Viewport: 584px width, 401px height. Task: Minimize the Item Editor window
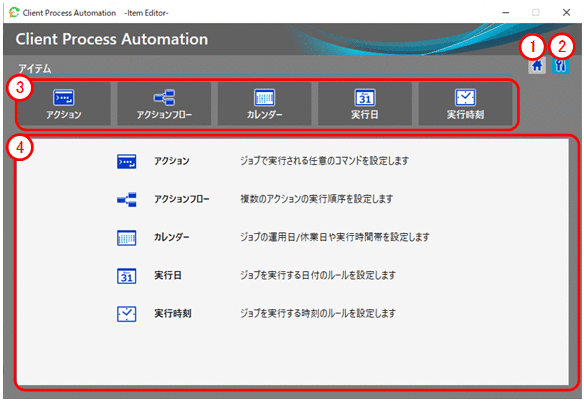[x=505, y=13]
